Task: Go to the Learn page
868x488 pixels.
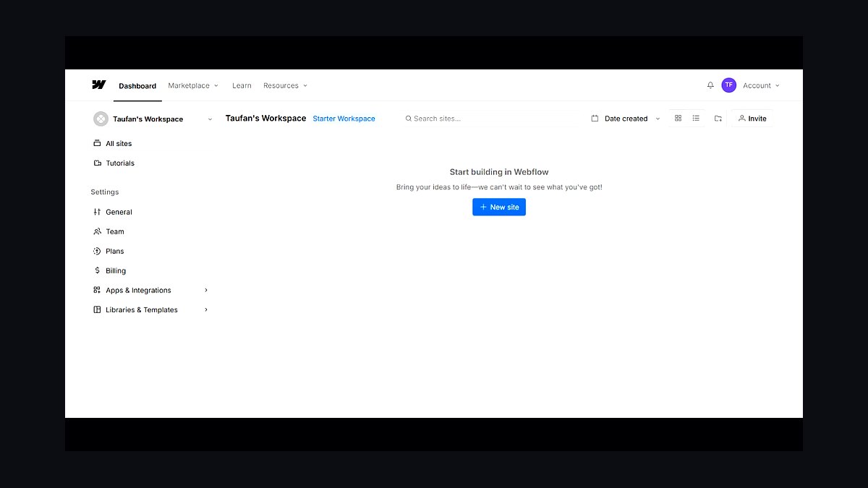Action: click(242, 85)
